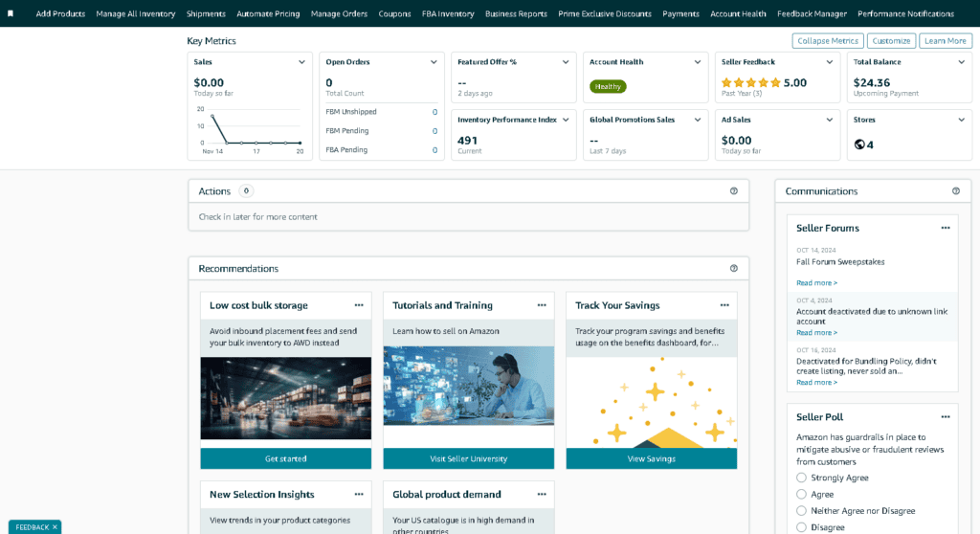Click the Learn More button
Image resolution: width=980 pixels, height=534 pixels.
pos(945,40)
